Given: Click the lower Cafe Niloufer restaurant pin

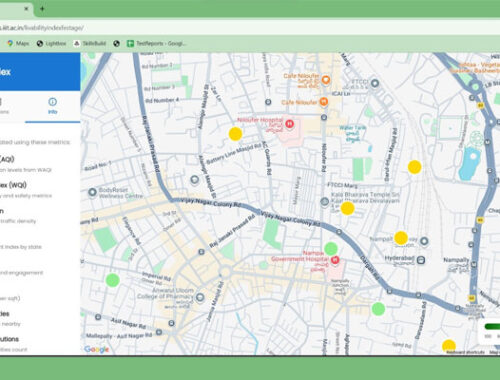Looking at the screenshot, I should pyautogui.click(x=323, y=102).
